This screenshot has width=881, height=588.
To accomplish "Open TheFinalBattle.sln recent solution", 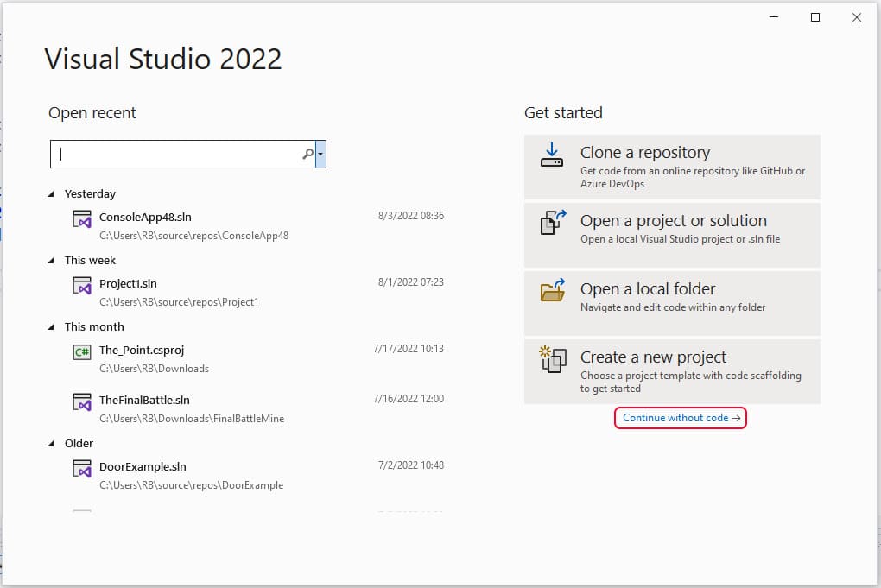I will [144, 401].
